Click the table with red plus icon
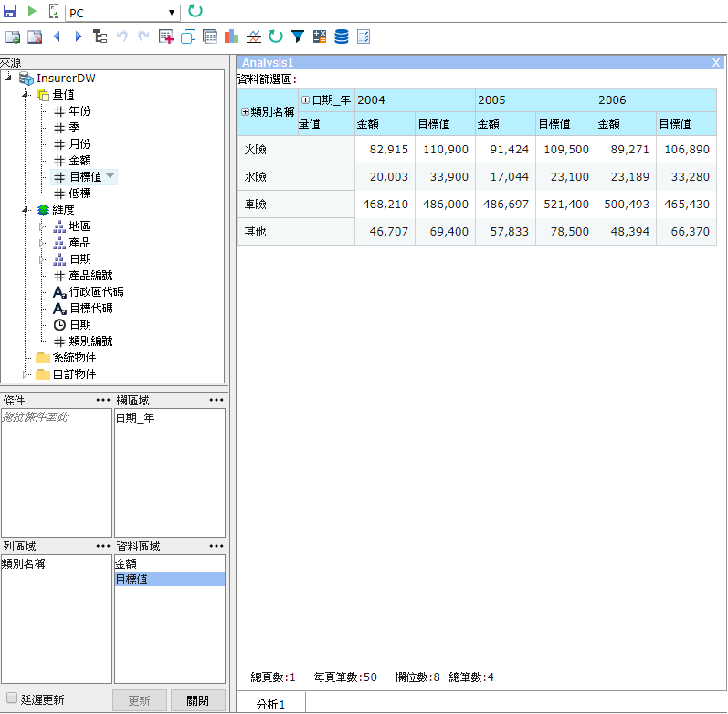The height and width of the screenshot is (714, 728). tap(165, 37)
